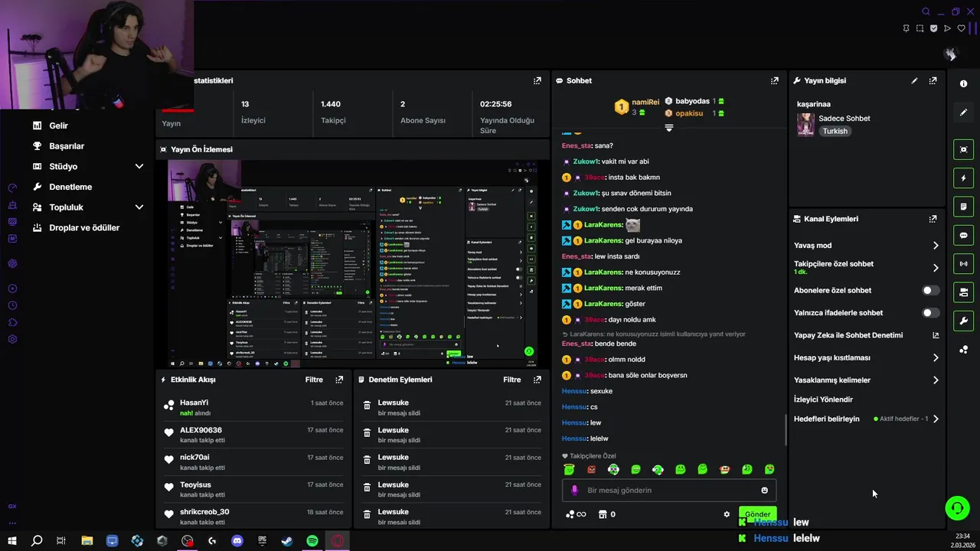The height and width of the screenshot is (551, 980).
Task: Click İzleyici Yönlendir option
Action: coord(823,399)
